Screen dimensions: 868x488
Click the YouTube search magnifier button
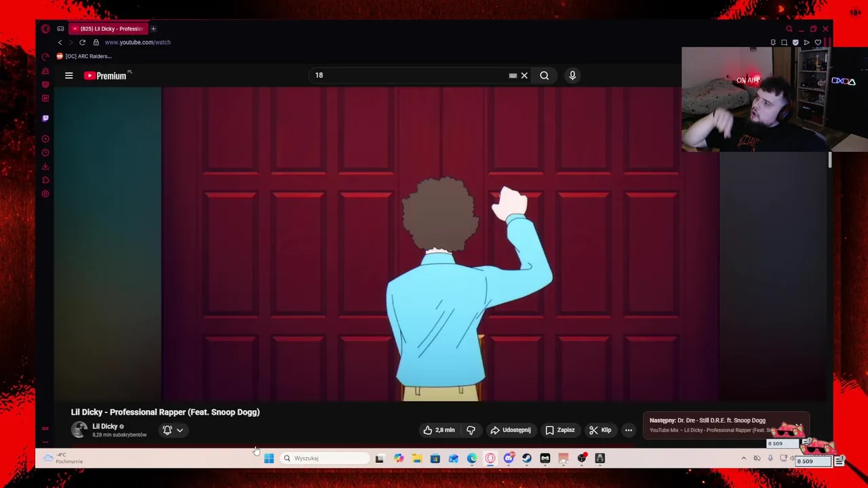(545, 76)
